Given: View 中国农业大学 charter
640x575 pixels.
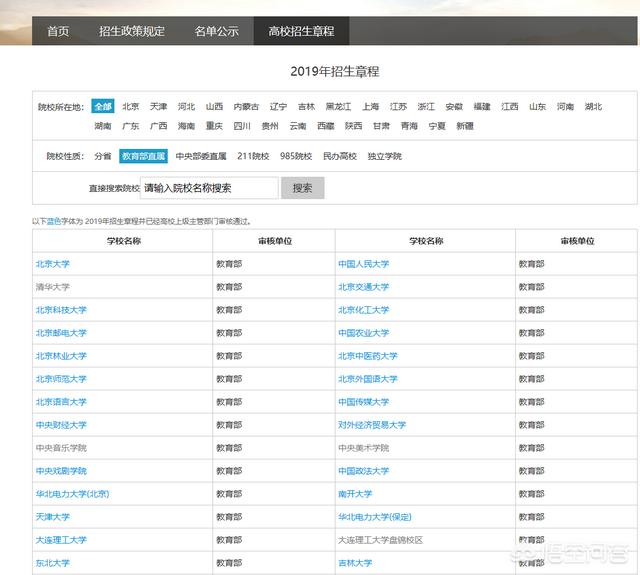Looking at the screenshot, I should point(363,333).
